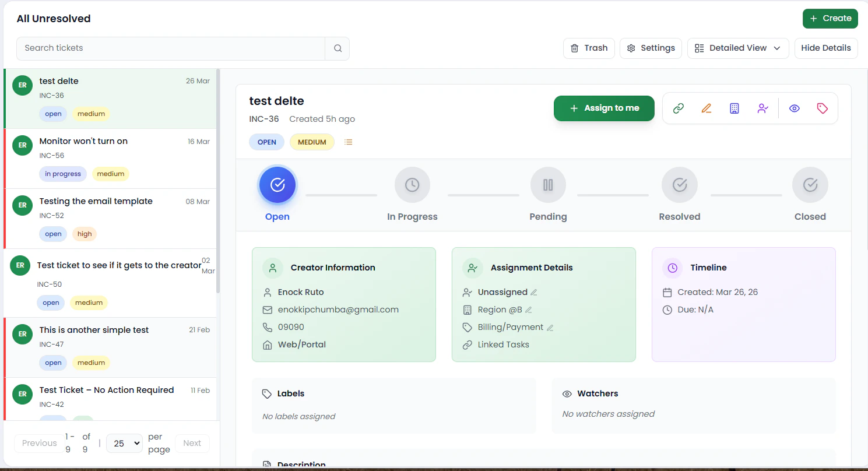Click the All Unresolved heading
The width and height of the screenshot is (868, 471).
pos(54,19)
